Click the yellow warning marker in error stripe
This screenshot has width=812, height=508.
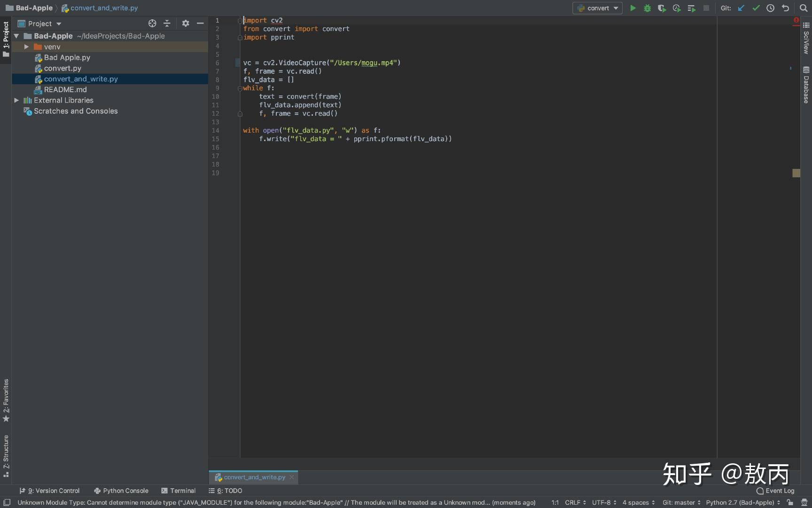coord(796,173)
